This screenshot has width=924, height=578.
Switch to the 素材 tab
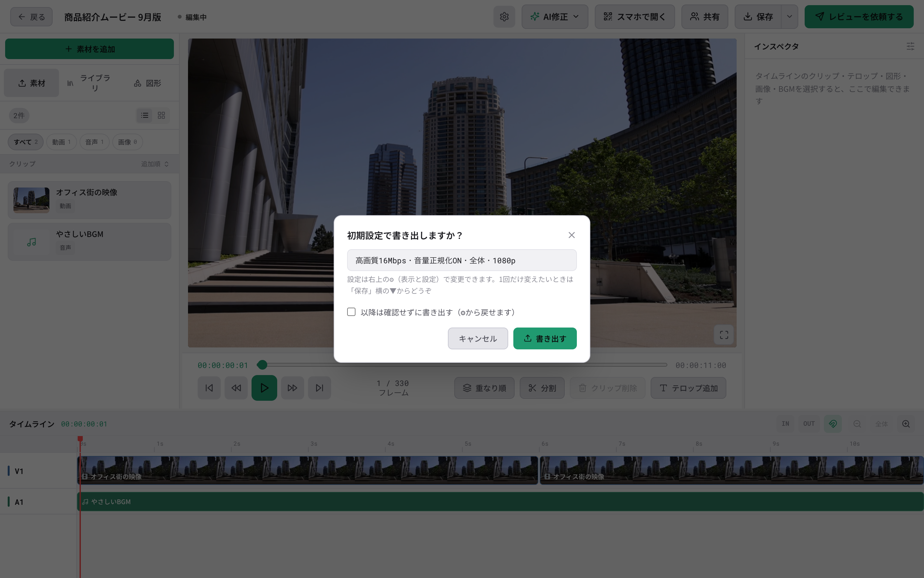click(x=32, y=83)
